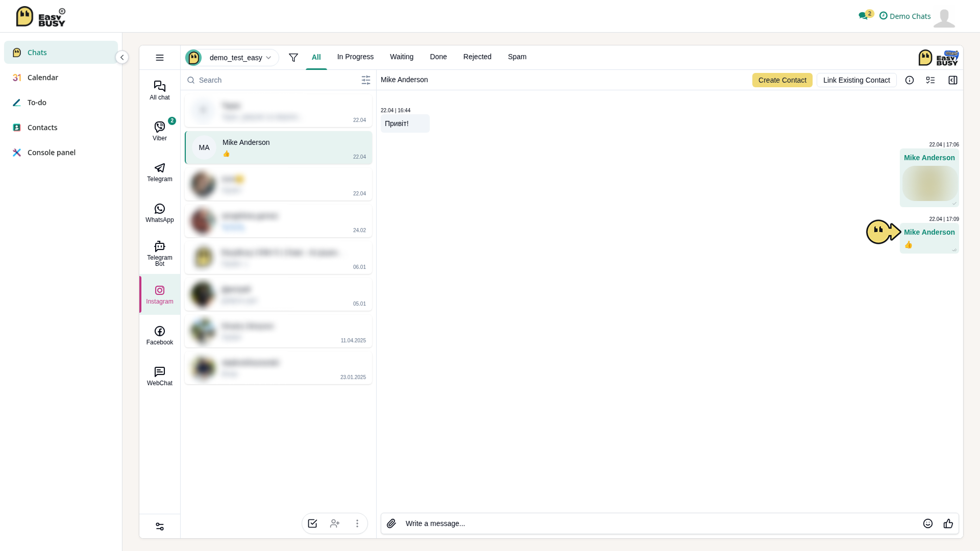Screen dimensions: 980x551
Task: Click the hamburger menu icon
Action: pos(160,58)
